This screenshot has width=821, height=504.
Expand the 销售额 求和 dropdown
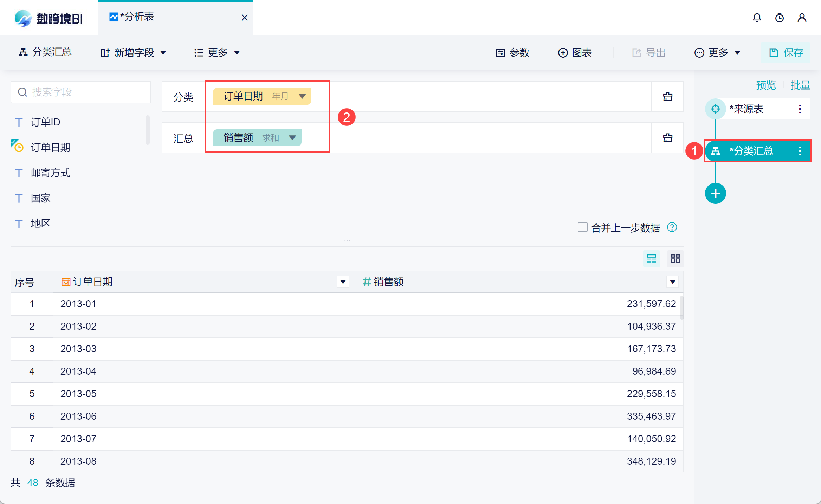click(x=292, y=137)
